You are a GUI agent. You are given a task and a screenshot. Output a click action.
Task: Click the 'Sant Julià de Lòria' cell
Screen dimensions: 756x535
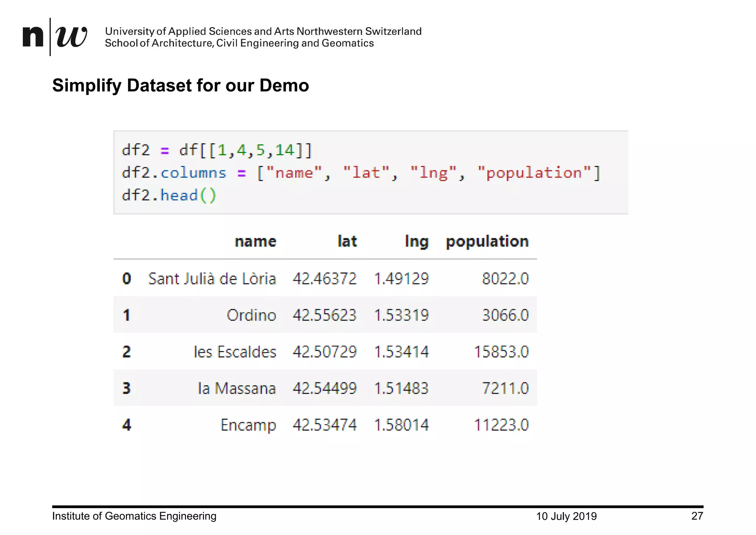212,279
